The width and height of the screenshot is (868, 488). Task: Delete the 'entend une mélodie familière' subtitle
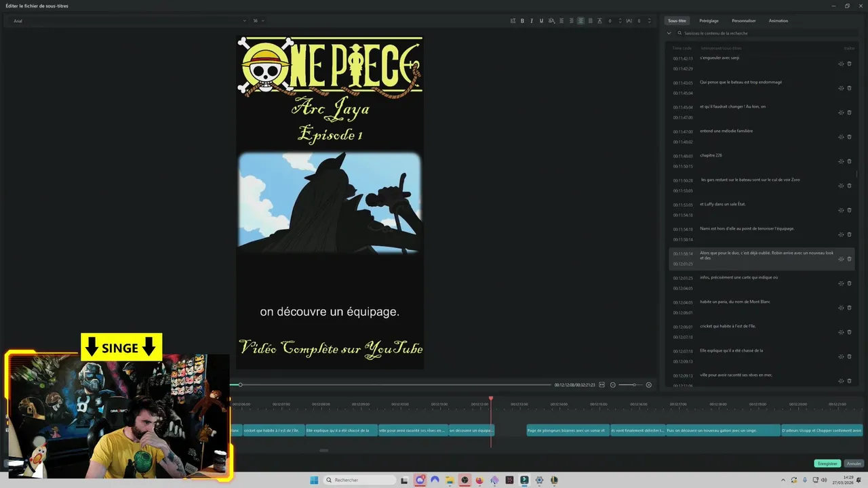[849, 137]
